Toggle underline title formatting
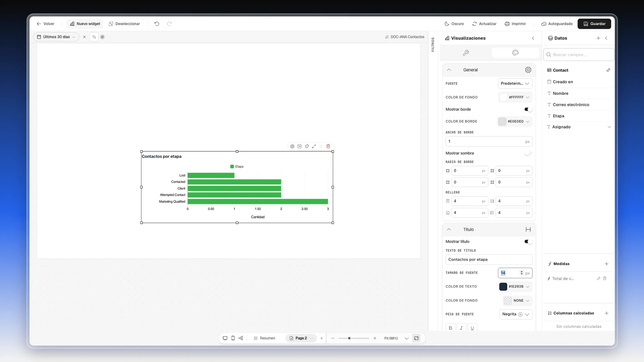The width and height of the screenshot is (644, 362). pos(472,328)
